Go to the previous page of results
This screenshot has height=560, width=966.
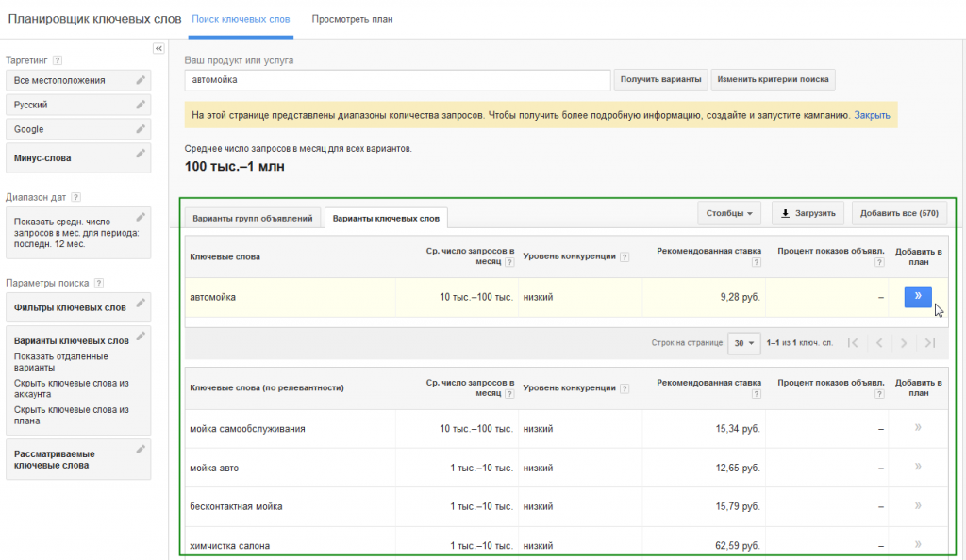click(879, 343)
